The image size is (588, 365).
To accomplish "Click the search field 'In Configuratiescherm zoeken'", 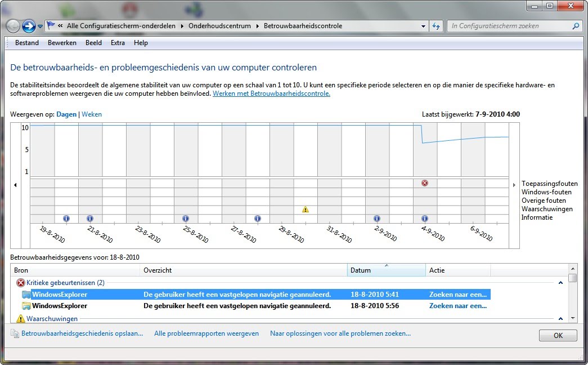I will point(509,26).
